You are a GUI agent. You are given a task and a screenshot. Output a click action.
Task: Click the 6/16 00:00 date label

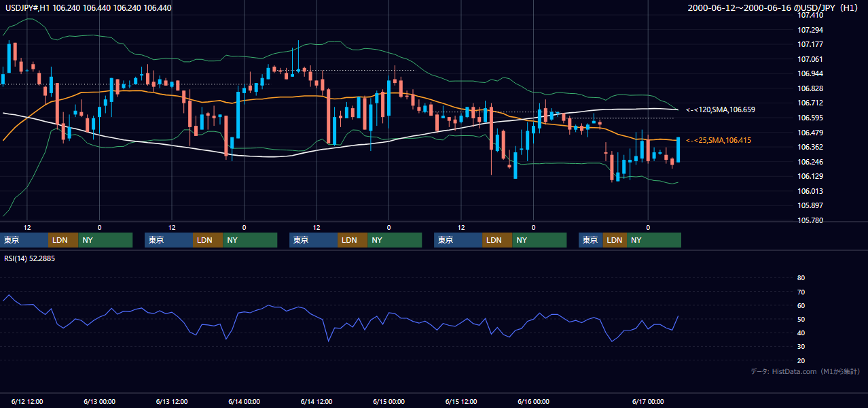(x=533, y=401)
